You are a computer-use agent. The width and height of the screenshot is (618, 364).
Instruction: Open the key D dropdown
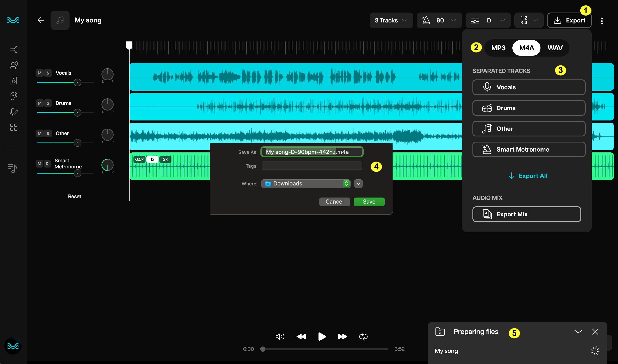click(x=488, y=20)
